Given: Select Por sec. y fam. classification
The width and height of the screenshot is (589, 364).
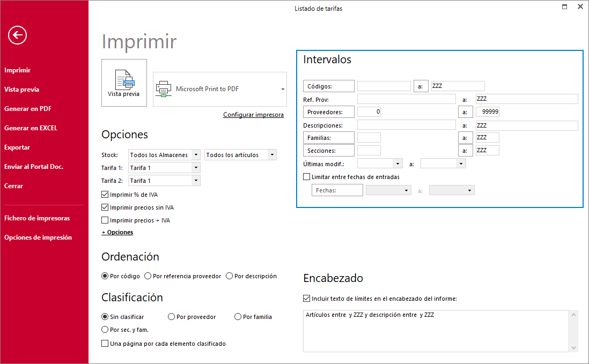Looking at the screenshot, I should (x=105, y=330).
